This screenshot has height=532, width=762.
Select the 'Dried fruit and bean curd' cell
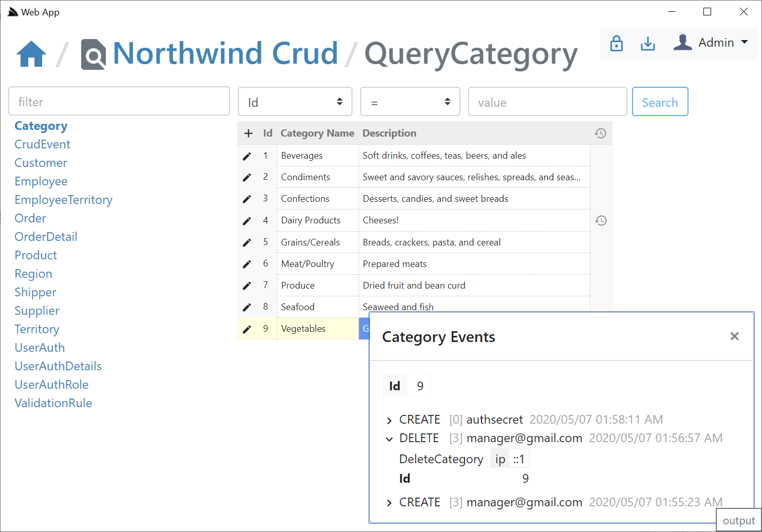(474, 286)
